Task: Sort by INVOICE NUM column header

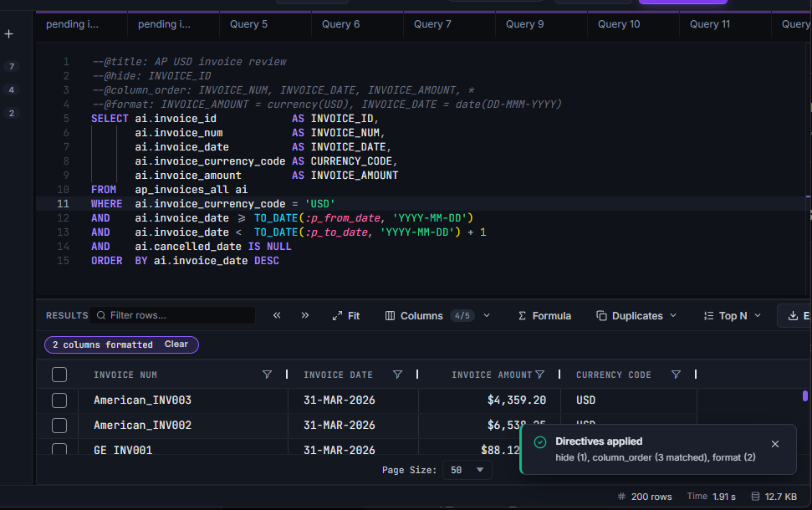Action: click(125, 375)
